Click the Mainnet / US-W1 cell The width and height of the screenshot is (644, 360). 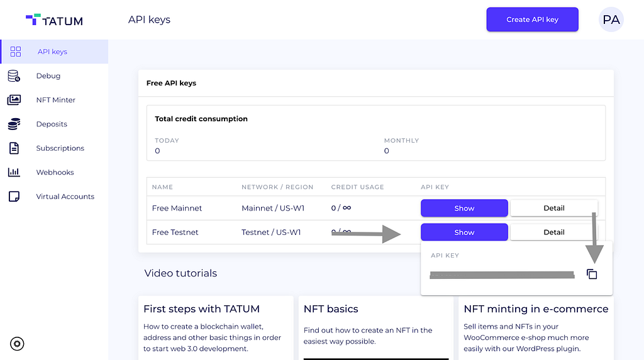point(273,208)
